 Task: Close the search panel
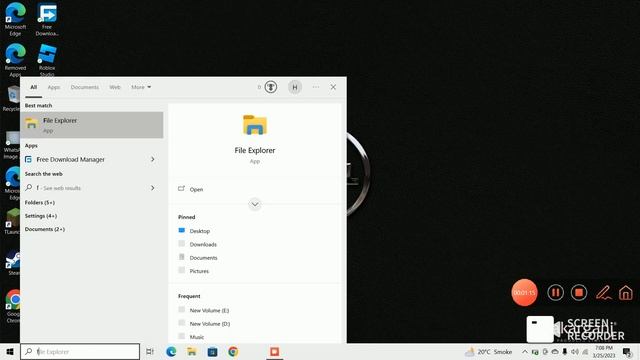click(x=333, y=87)
